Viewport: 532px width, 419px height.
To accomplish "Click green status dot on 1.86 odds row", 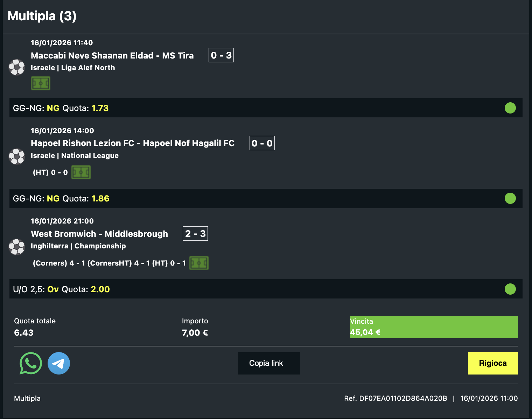I will pyautogui.click(x=510, y=198).
